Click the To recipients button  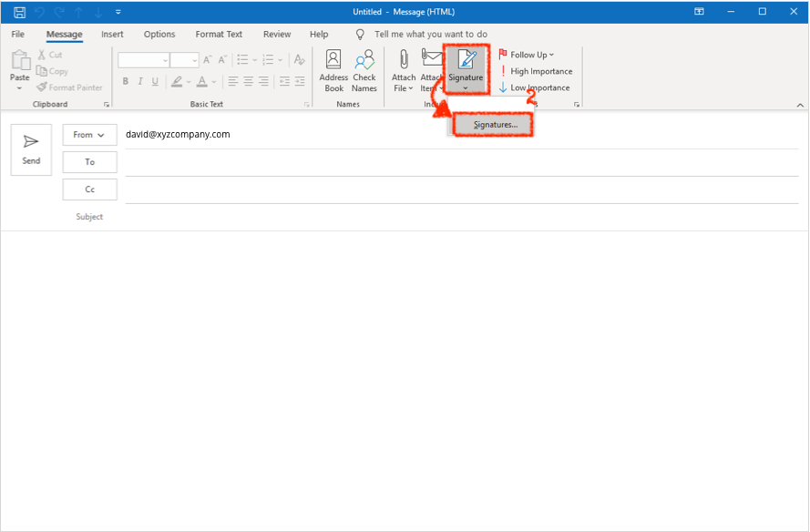[89, 162]
